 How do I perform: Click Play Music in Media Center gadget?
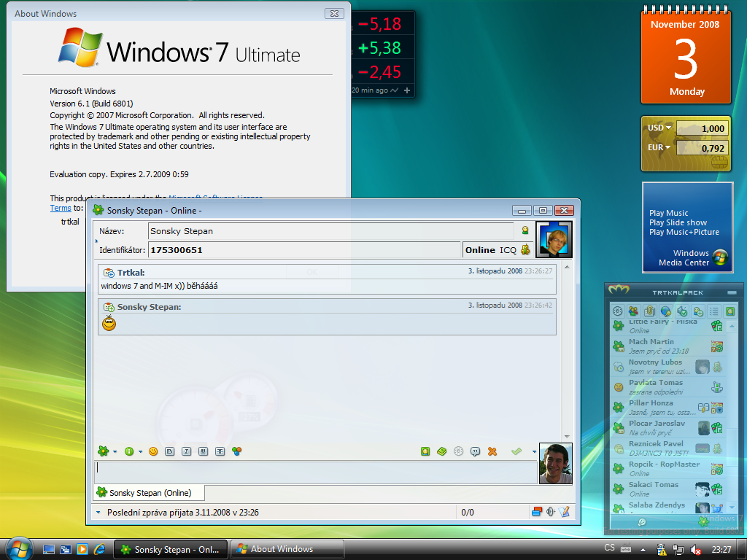(x=668, y=213)
